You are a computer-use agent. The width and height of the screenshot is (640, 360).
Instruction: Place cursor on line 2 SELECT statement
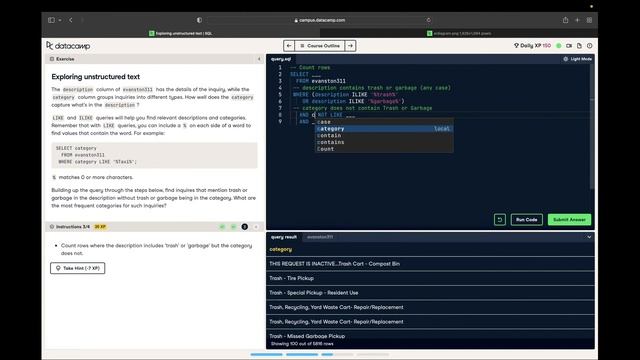305,74
